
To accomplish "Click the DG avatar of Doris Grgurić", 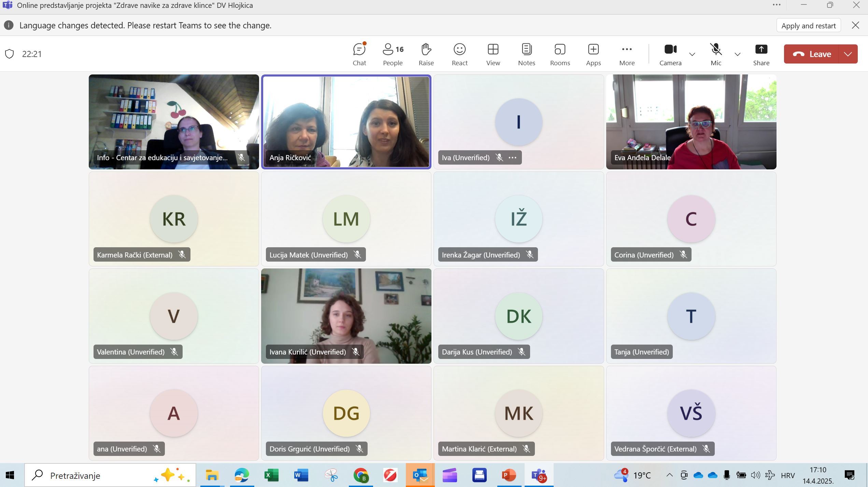I will tap(346, 413).
